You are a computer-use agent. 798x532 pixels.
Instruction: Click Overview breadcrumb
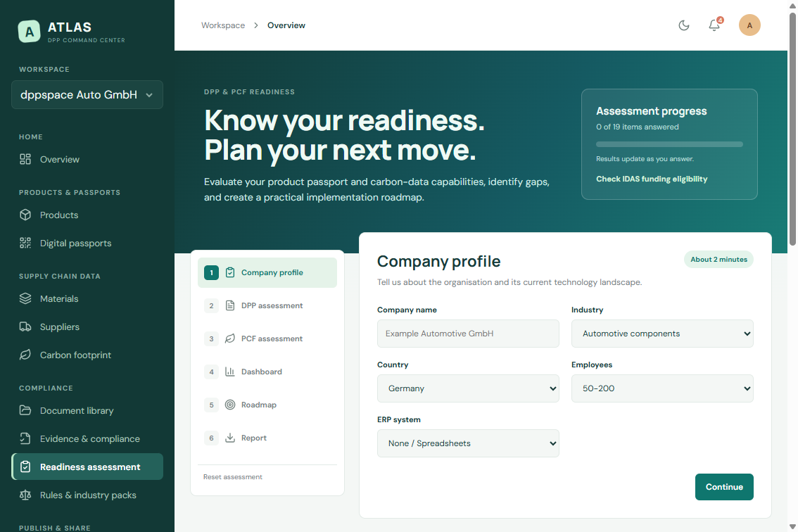(x=286, y=25)
